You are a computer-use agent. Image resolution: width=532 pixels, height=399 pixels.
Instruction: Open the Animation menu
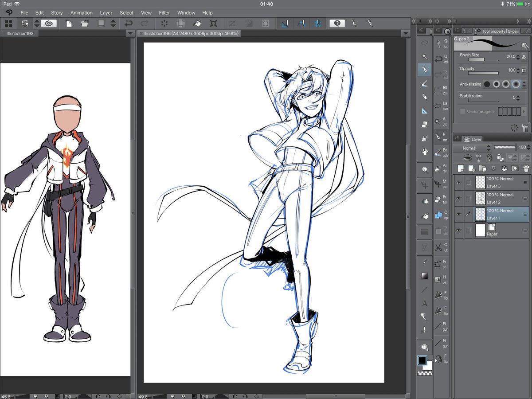click(82, 13)
